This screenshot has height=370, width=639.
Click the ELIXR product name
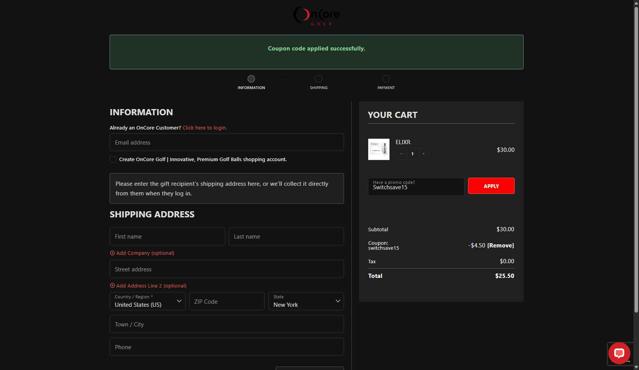tap(403, 142)
